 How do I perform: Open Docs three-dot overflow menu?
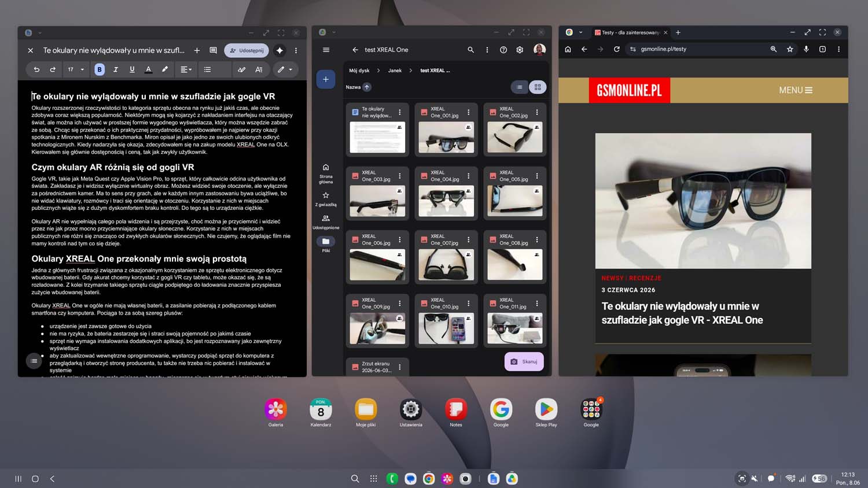point(296,50)
